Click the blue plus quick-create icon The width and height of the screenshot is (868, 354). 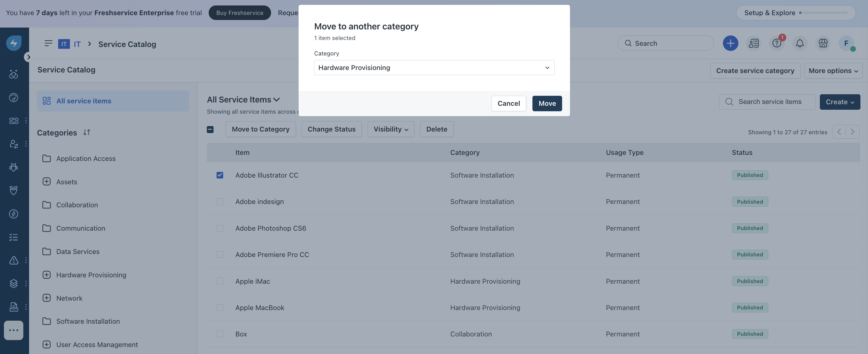pyautogui.click(x=730, y=43)
